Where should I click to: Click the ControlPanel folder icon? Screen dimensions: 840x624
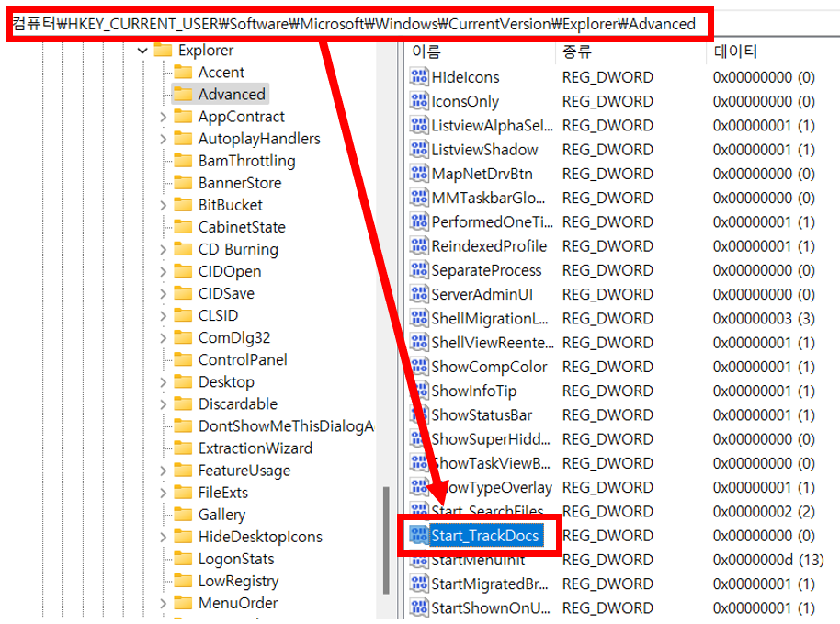click(183, 359)
